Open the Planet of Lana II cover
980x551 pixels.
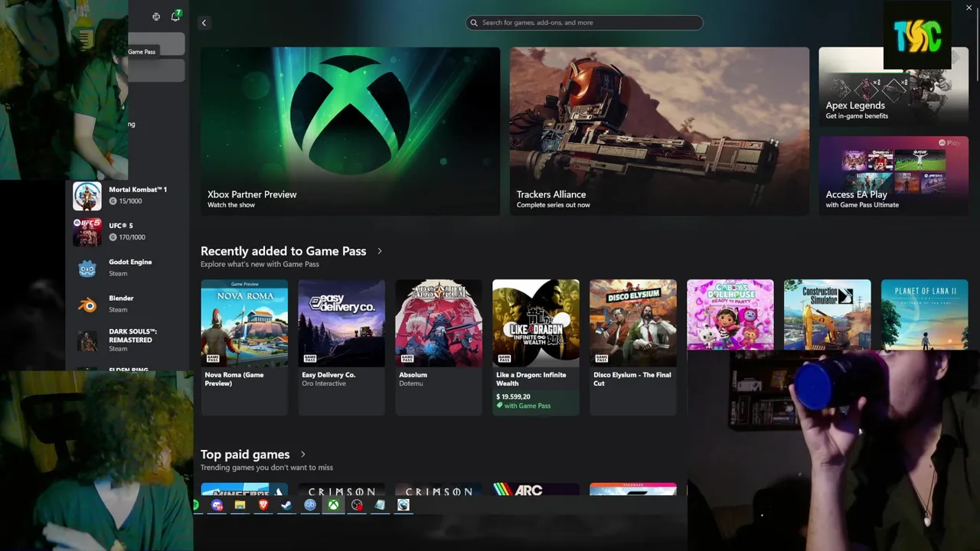click(x=925, y=315)
